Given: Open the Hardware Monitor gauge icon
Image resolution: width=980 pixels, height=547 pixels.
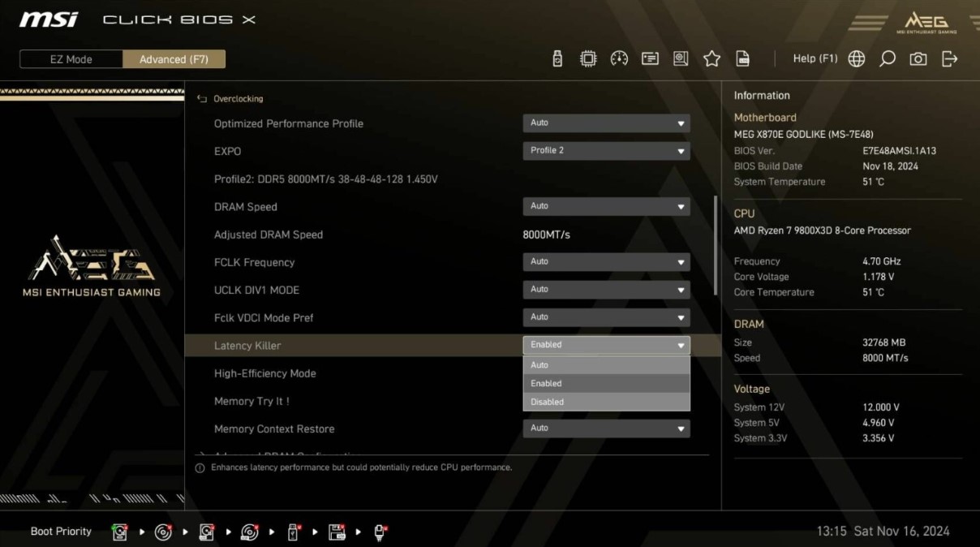Looking at the screenshot, I should [619, 58].
